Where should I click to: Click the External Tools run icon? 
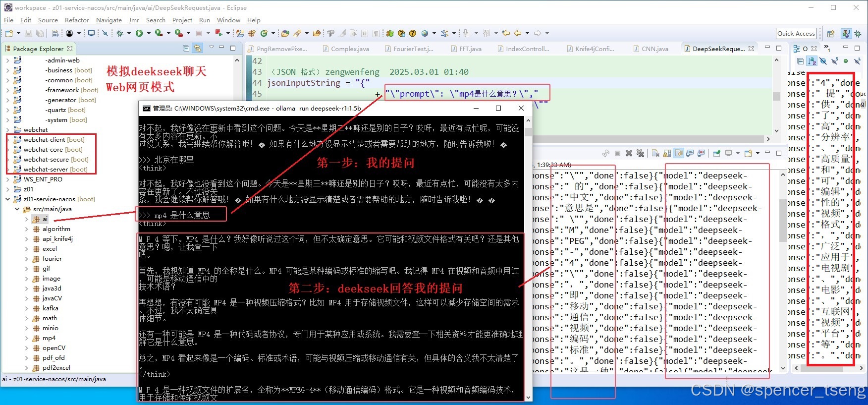point(179,33)
